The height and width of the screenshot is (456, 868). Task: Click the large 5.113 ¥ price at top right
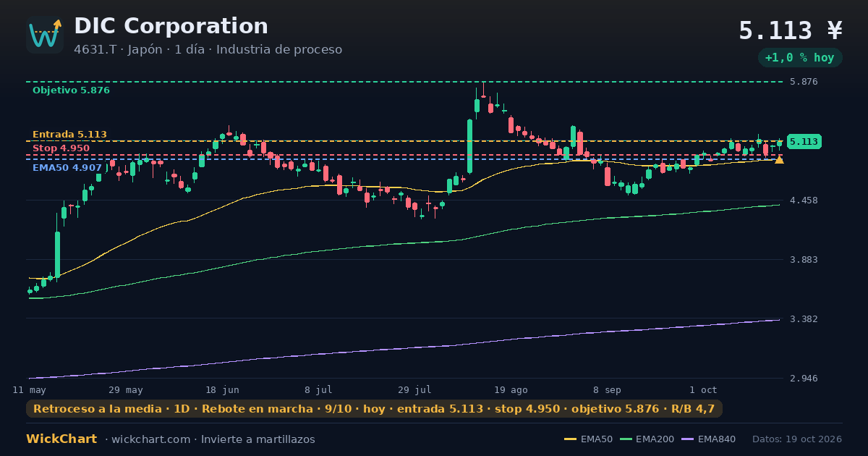click(791, 30)
